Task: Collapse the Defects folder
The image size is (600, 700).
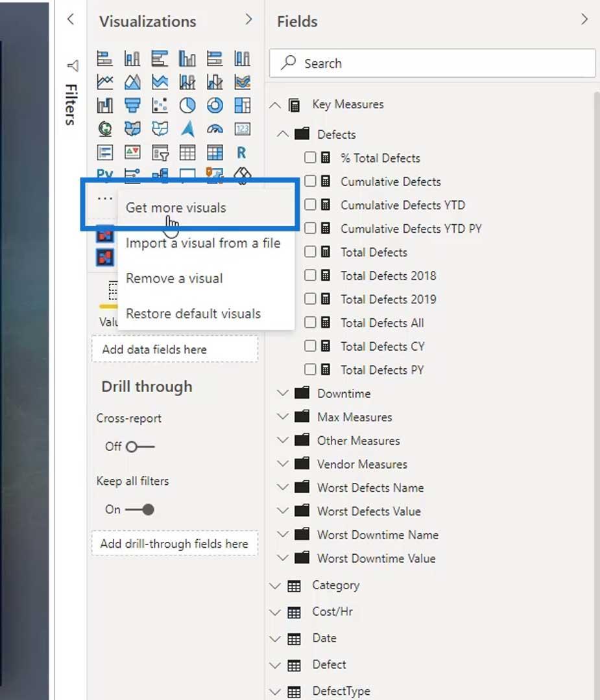Action: 283,134
